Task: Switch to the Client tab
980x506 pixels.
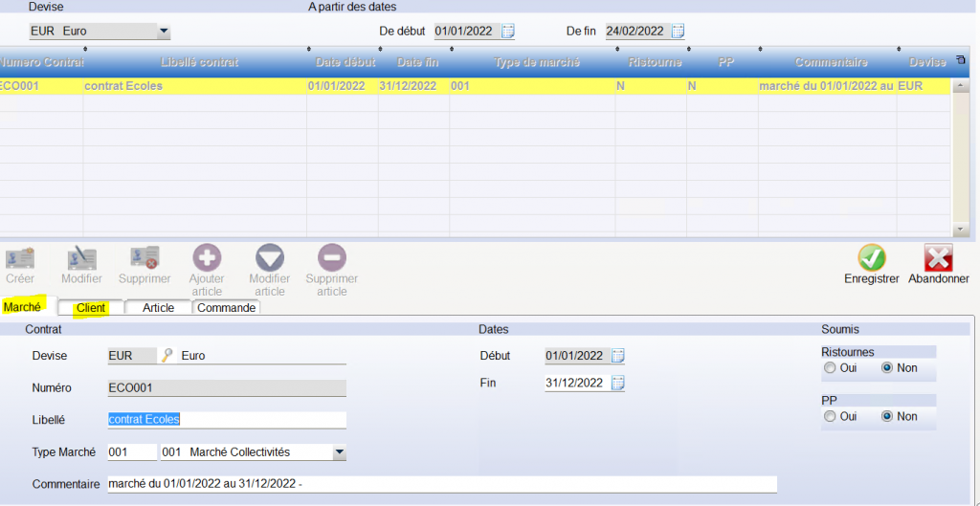Action: (91, 308)
